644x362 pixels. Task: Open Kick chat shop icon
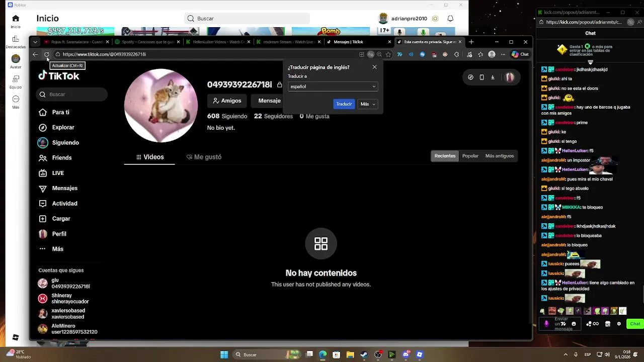[x=607, y=324]
